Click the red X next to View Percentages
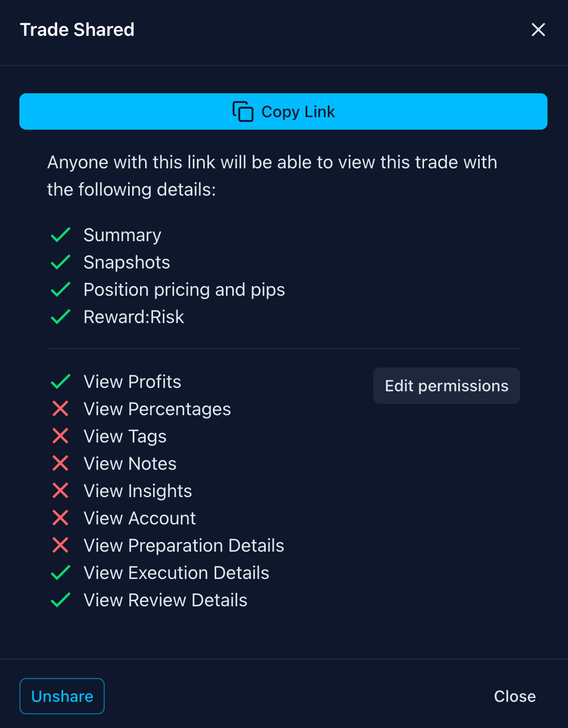The width and height of the screenshot is (568, 728). coord(60,409)
